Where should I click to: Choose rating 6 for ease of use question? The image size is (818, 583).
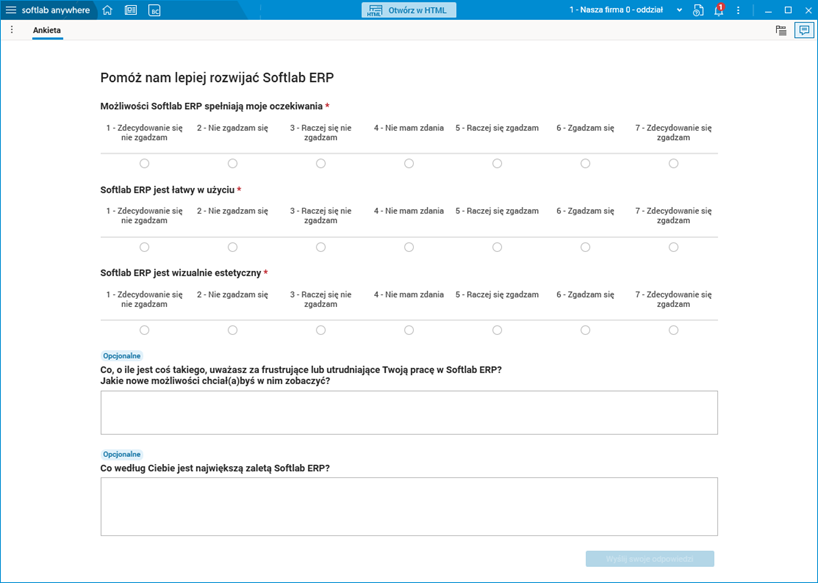(585, 247)
